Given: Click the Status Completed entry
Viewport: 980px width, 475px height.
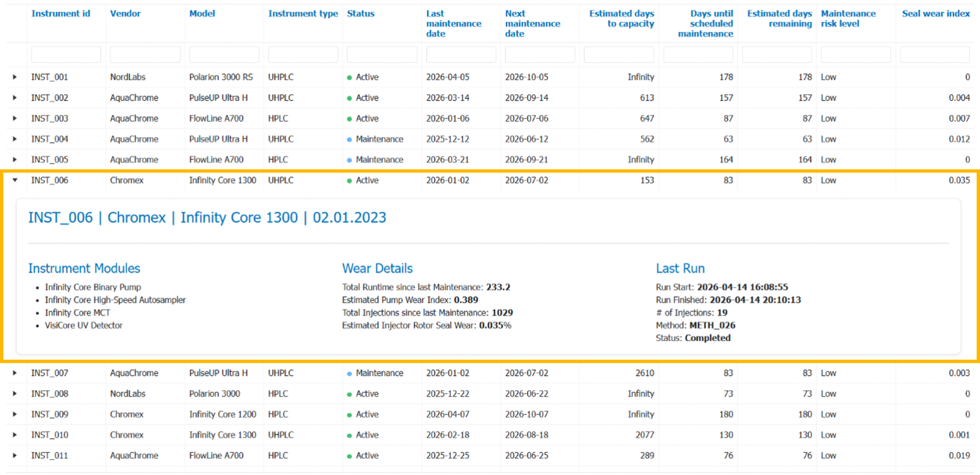Looking at the screenshot, I should [x=693, y=338].
